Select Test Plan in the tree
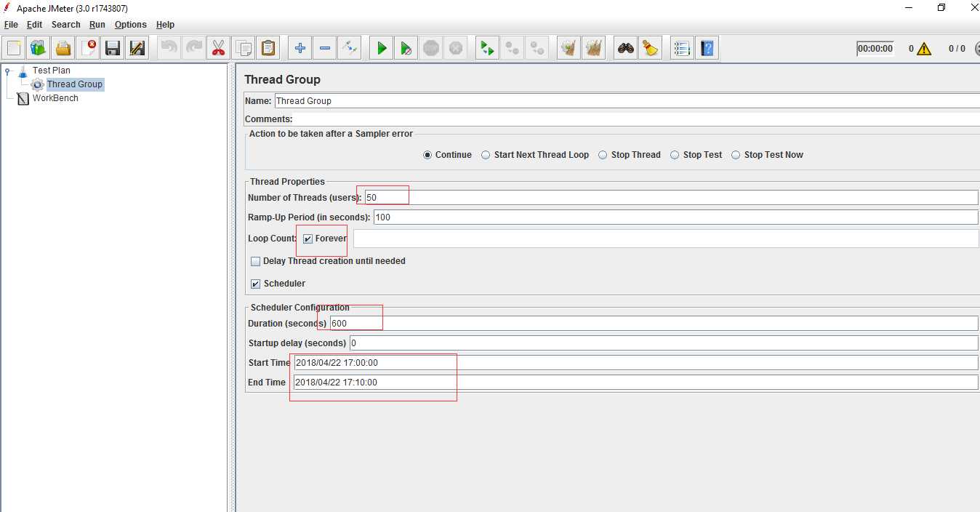Screen dimensions: 980x512 [x=51, y=71]
